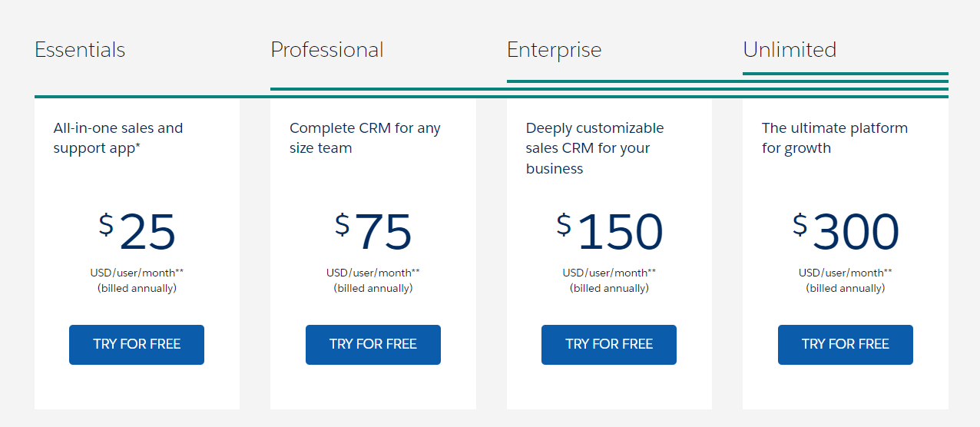Viewport: 980px width, 427px height.
Task: Click 'All-in-one sales and support app' description
Action: pyautogui.click(x=118, y=138)
